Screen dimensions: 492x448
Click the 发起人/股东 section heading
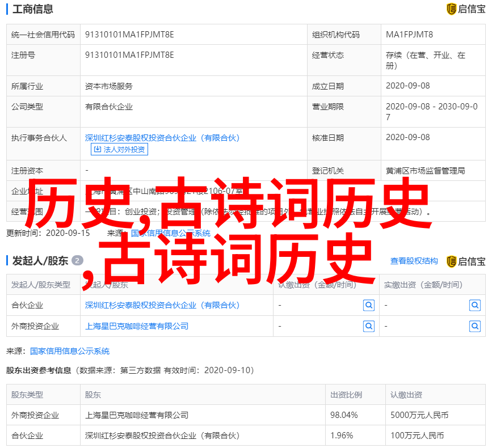coord(40,261)
